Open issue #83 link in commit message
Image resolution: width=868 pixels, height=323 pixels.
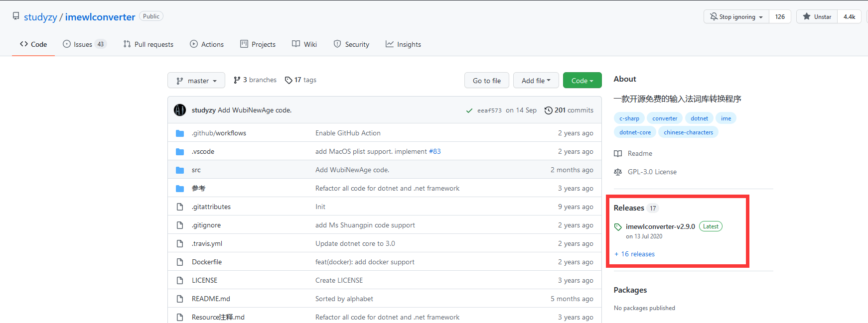(435, 151)
